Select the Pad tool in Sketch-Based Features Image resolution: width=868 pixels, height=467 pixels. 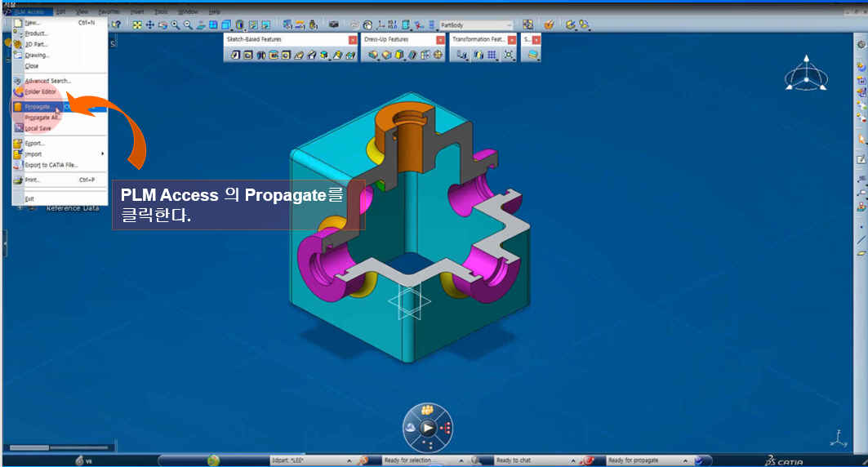(x=235, y=56)
